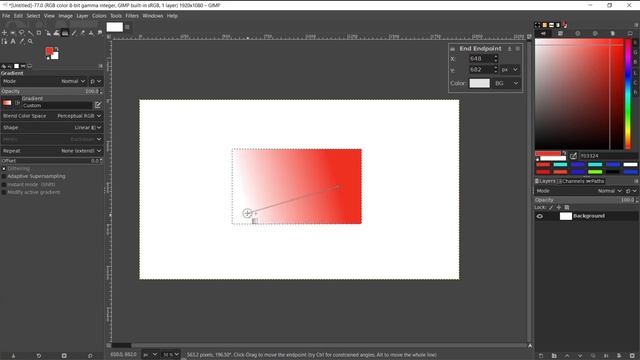
Task: Select the Crop tool
Action: pos(39,33)
